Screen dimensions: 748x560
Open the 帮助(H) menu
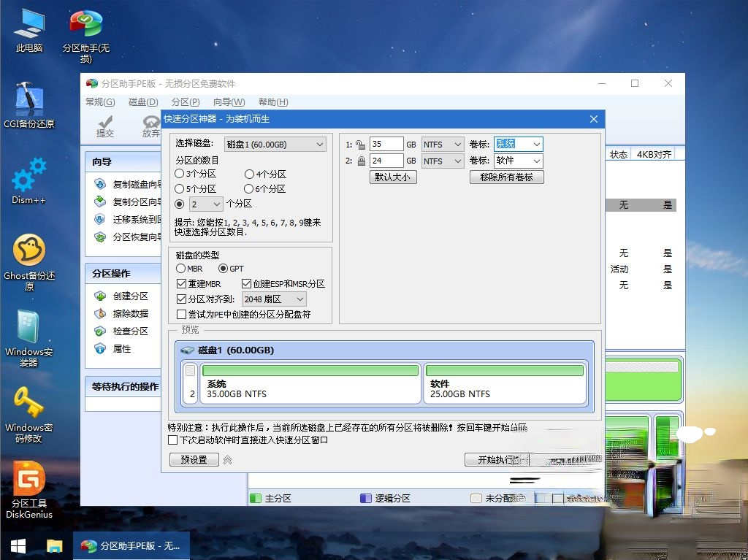(273, 102)
